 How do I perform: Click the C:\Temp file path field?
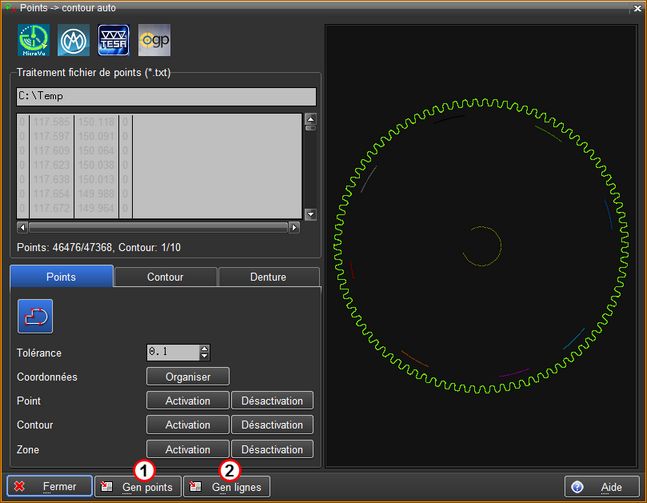tap(166, 97)
